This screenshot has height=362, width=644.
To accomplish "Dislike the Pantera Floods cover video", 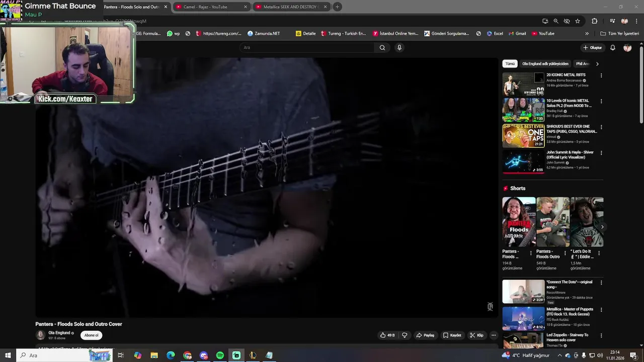I will coord(405,335).
